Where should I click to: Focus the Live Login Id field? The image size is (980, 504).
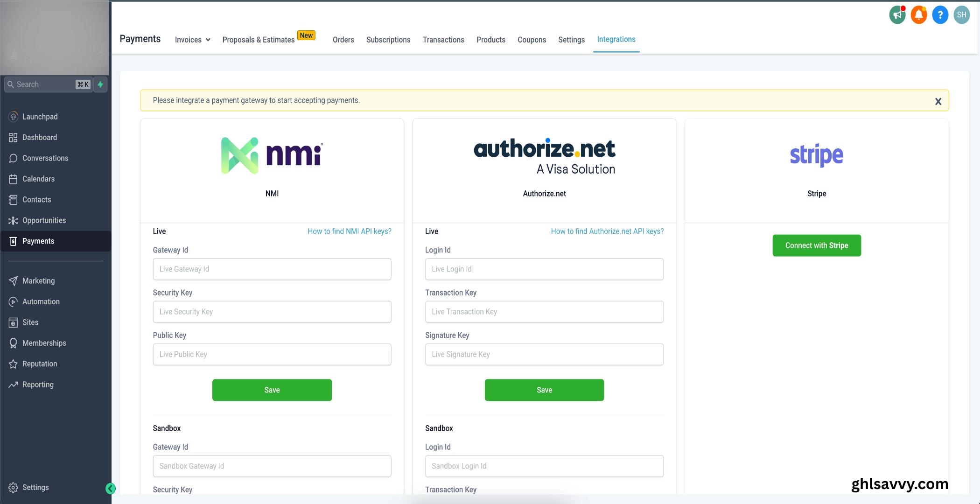(544, 269)
